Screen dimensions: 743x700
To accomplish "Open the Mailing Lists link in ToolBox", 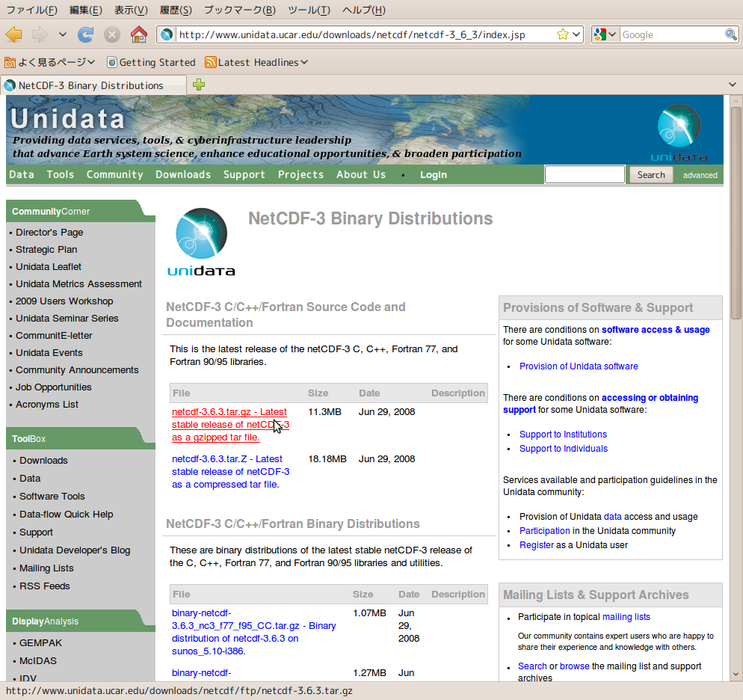I will pyautogui.click(x=46, y=568).
